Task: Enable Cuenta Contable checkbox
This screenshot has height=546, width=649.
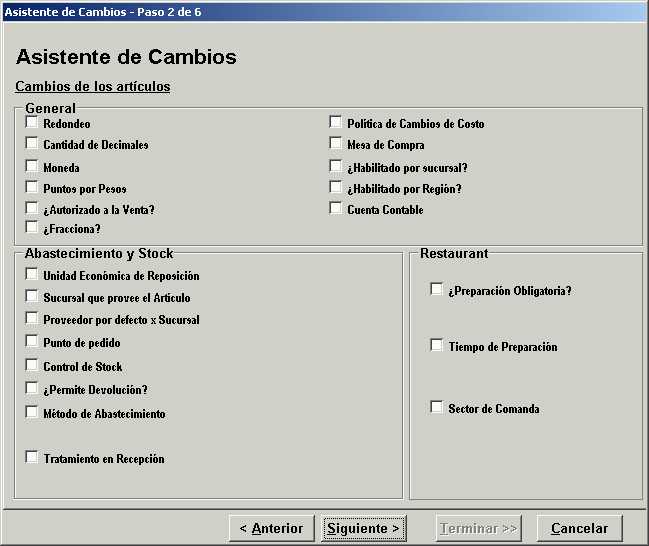Action: pyautogui.click(x=336, y=209)
